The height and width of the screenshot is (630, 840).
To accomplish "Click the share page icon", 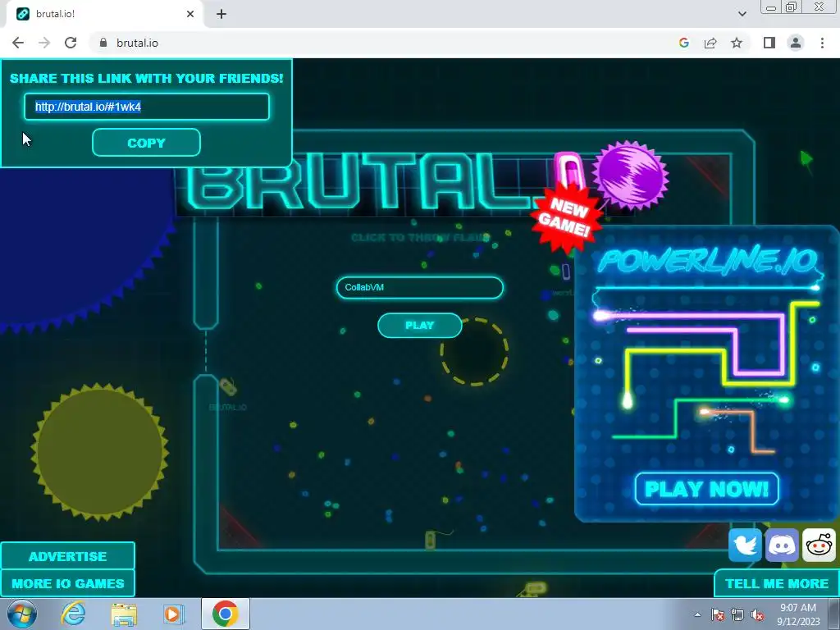I will click(x=710, y=43).
